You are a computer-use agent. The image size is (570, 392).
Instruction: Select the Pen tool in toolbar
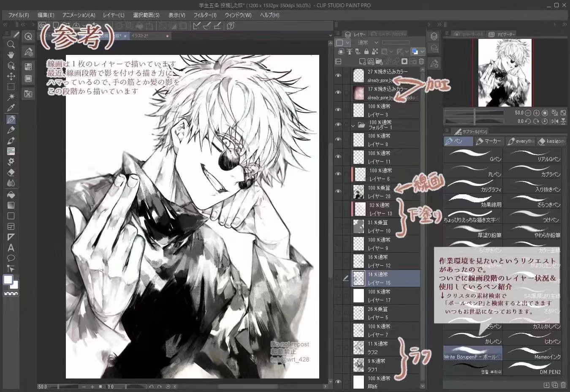tap(11, 120)
